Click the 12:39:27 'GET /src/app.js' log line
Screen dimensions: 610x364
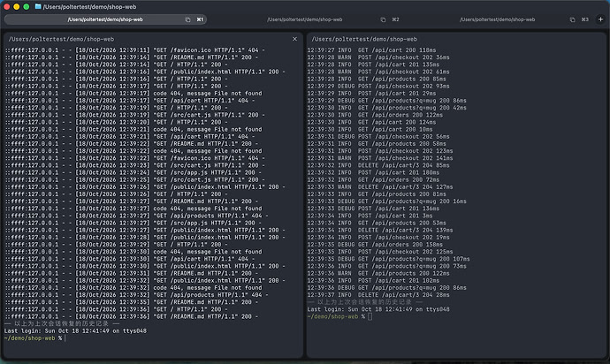(133, 223)
